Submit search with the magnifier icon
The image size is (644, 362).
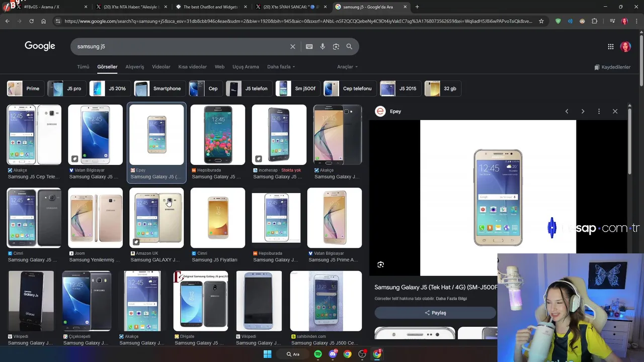coord(349,46)
